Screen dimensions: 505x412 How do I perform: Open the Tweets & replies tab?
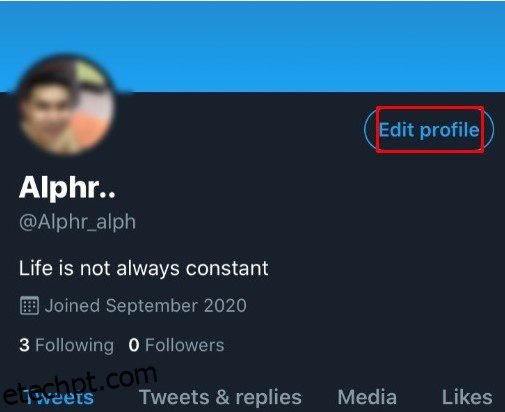point(220,397)
